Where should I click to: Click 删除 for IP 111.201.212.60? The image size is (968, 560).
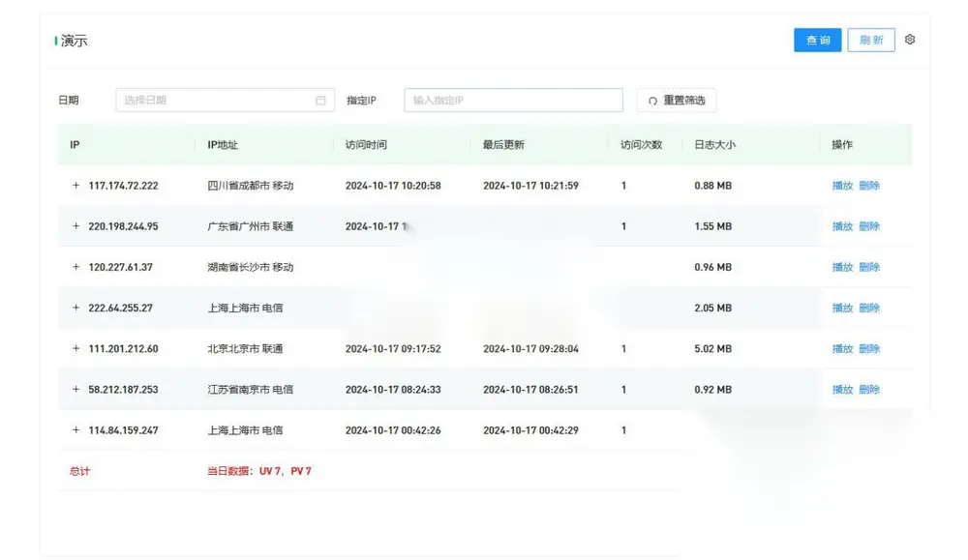point(869,348)
